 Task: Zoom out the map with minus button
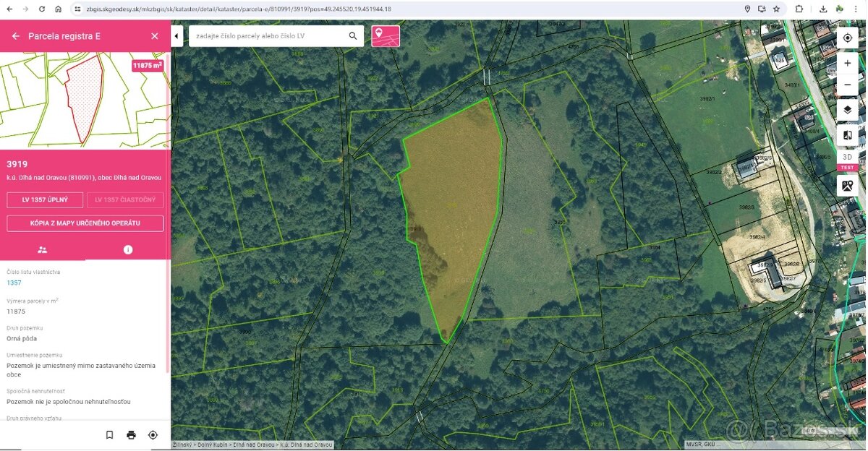click(847, 85)
